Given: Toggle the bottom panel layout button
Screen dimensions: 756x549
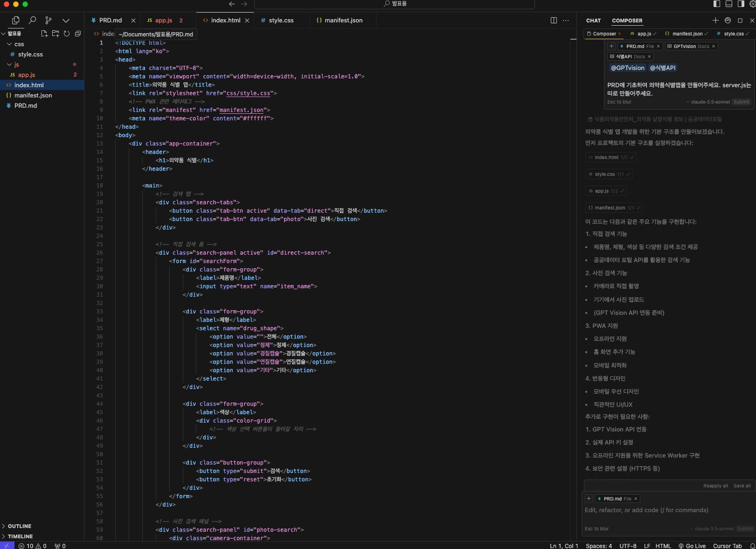Looking at the screenshot, I should (x=729, y=4).
